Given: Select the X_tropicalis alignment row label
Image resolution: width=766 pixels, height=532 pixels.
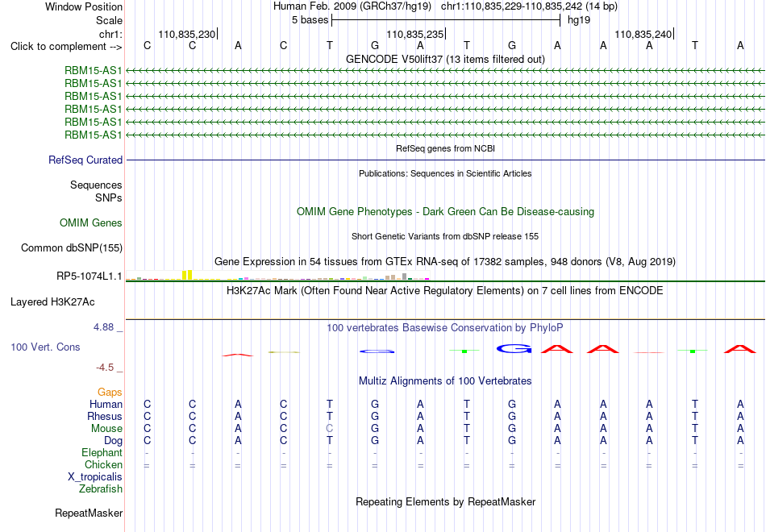Looking at the screenshot, I should click(x=95, y=477).
